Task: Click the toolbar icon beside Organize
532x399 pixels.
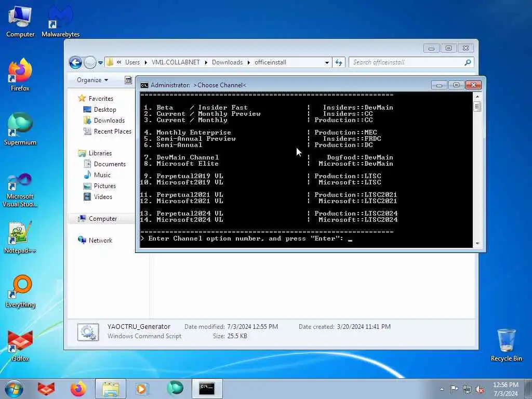Action: [x=128, y=80]
